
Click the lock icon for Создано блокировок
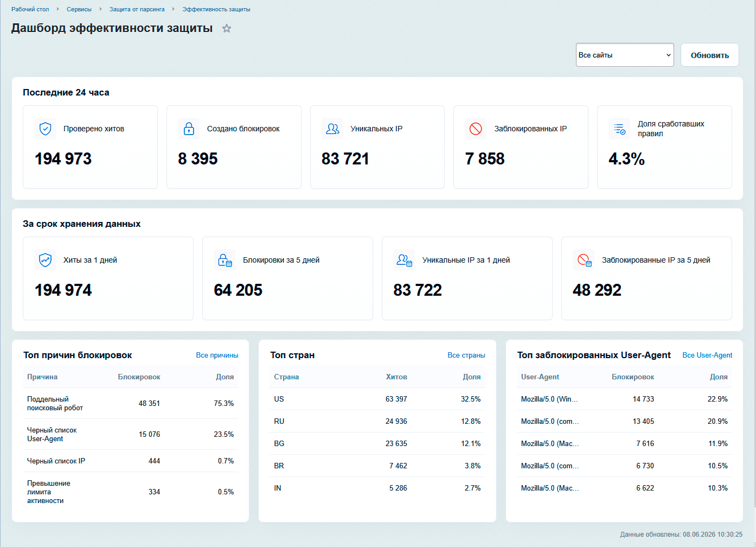coord(189,129)
